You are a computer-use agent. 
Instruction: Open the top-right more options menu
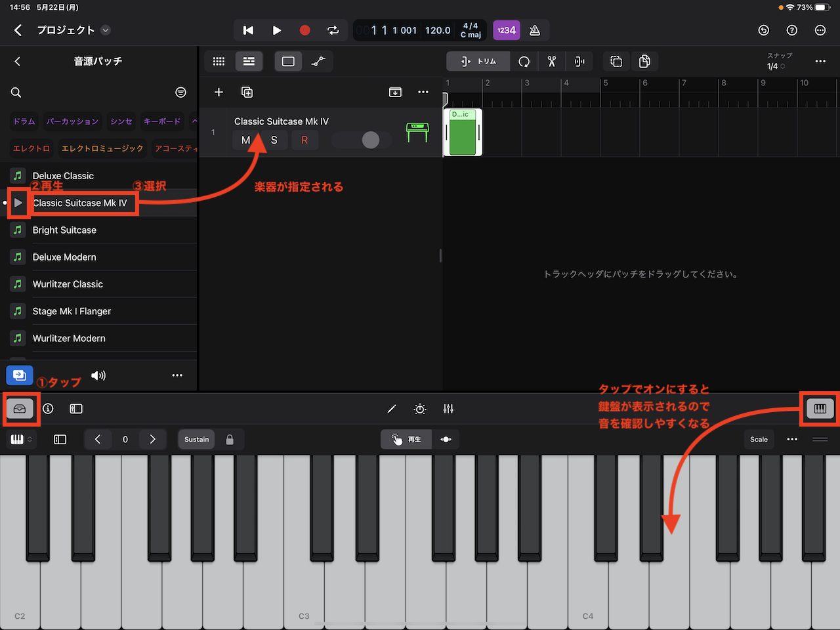click(820, 30)
